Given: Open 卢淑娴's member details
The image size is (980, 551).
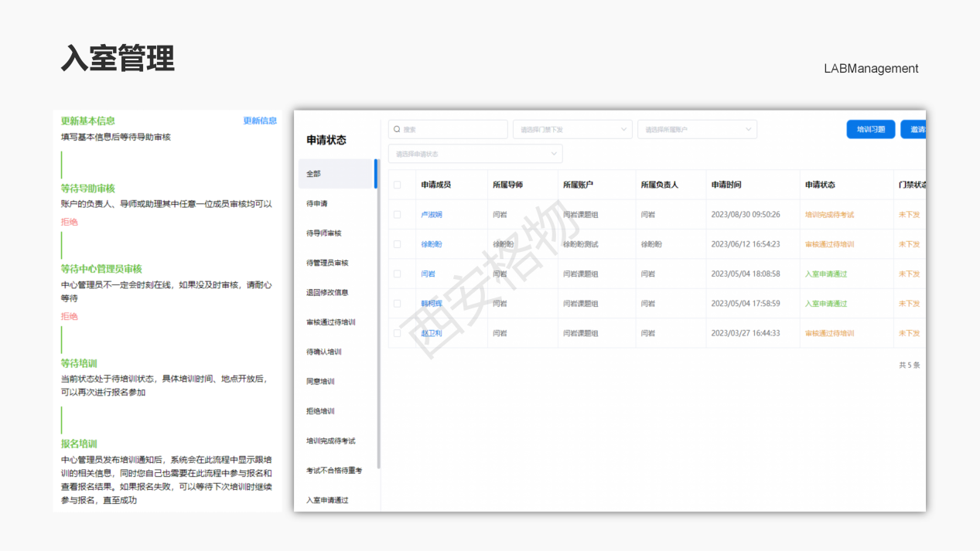Looking at the screenshot, I should pos(432,214).
